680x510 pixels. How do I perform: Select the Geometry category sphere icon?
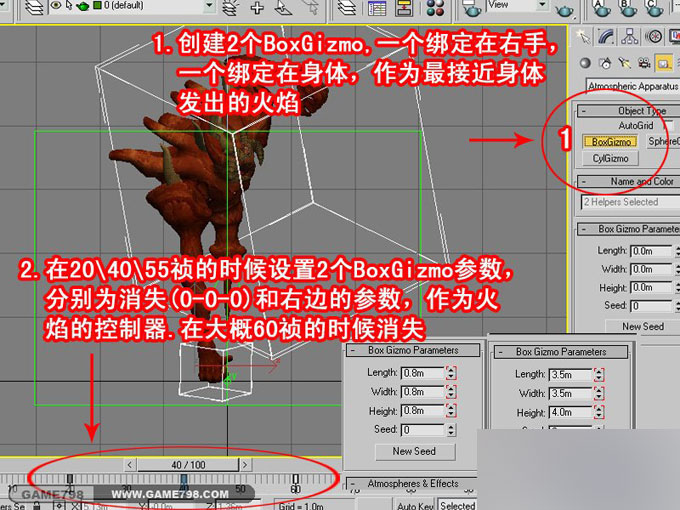coord(585,63)
